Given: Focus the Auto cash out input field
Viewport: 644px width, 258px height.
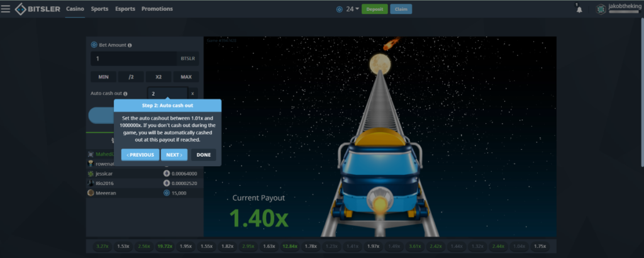Looking at the screenshot, I should tap(167, 94).
